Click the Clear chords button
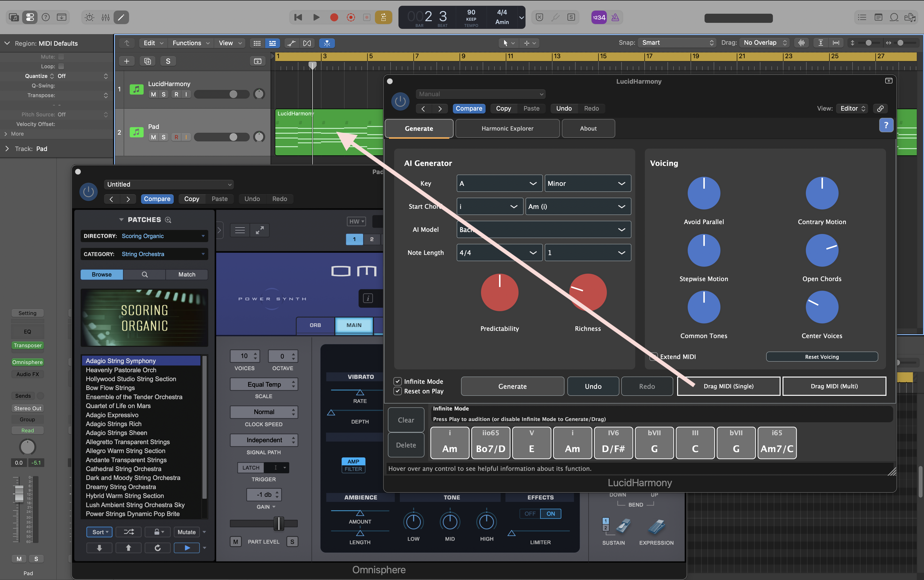The image size is (924, 580). pos(406,420)
